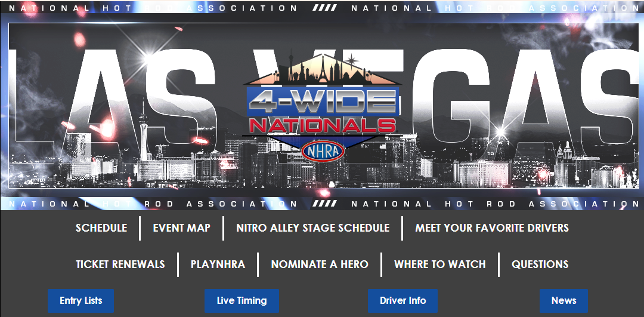Screen dimensions: 644x317
Task: Select Nominate a Hero
Action: (x=320, y=264)
